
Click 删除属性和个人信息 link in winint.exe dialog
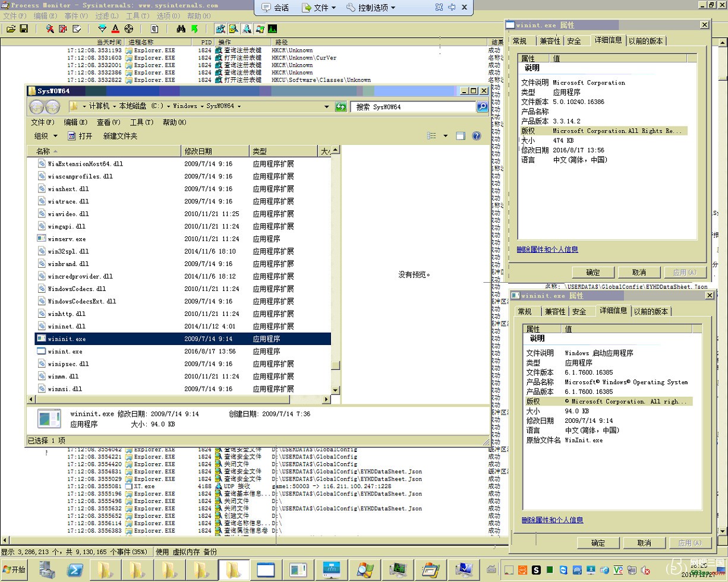(x=547, y=249)
